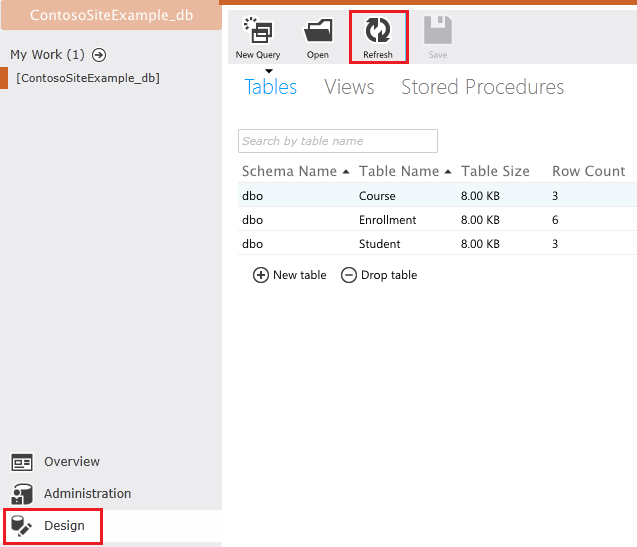Image resolution: width=637 pixels, height=547 pixels.
Task: Switch to the Views tab
Action: click(349, 87)
